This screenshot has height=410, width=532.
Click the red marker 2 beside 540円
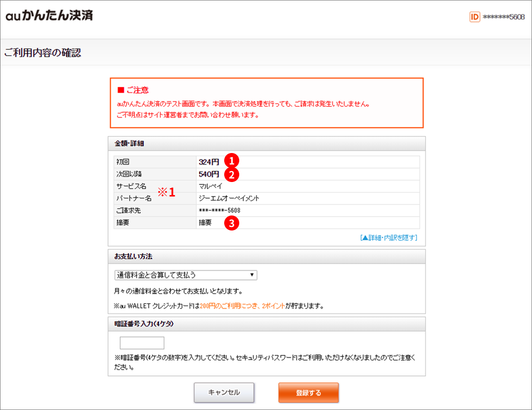[233, 174]
